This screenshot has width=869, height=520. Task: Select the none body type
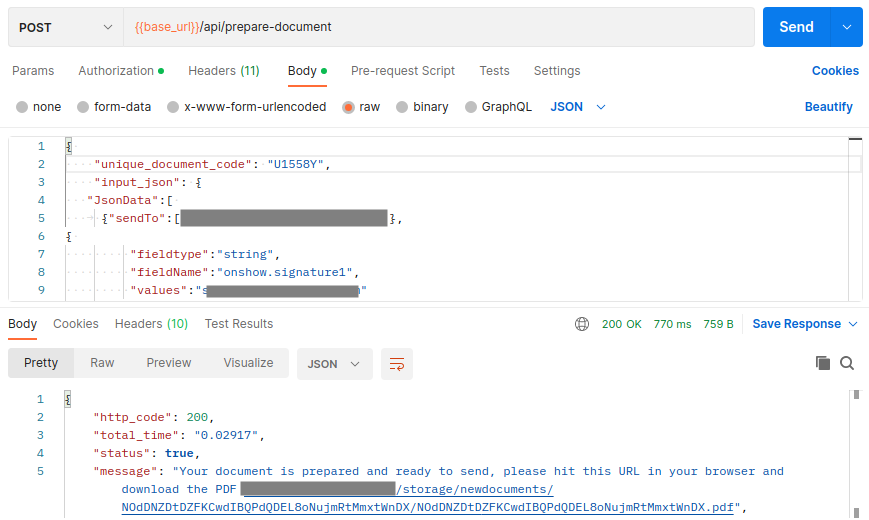(39, 107)
